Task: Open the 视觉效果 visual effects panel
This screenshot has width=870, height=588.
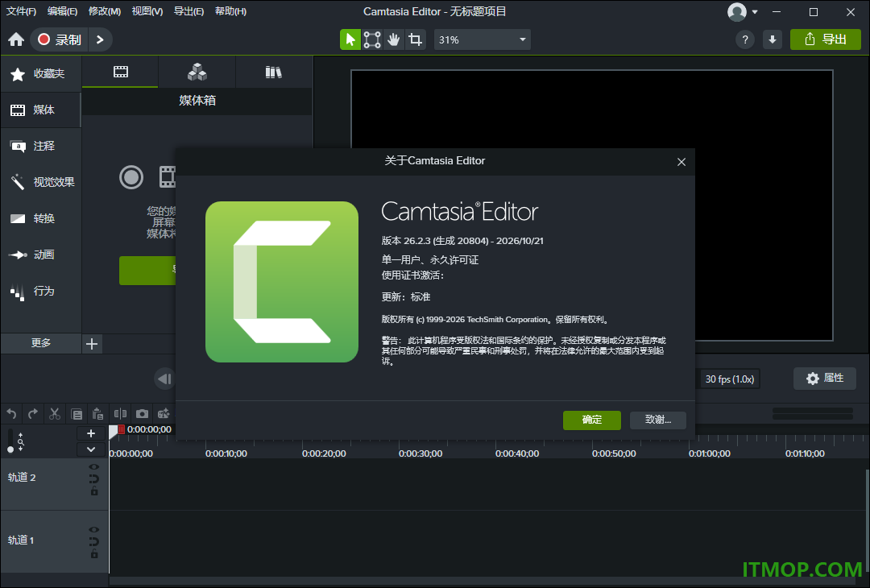Action: (41, 182)
